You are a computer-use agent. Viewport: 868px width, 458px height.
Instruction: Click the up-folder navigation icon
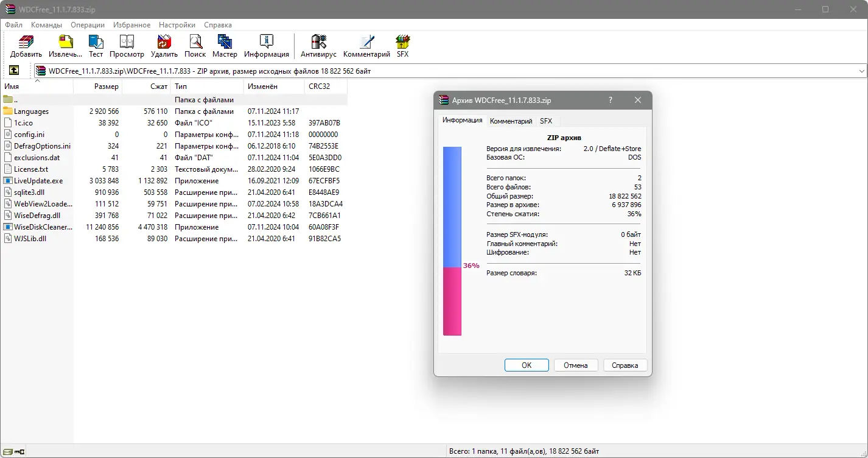pos(13,70)
